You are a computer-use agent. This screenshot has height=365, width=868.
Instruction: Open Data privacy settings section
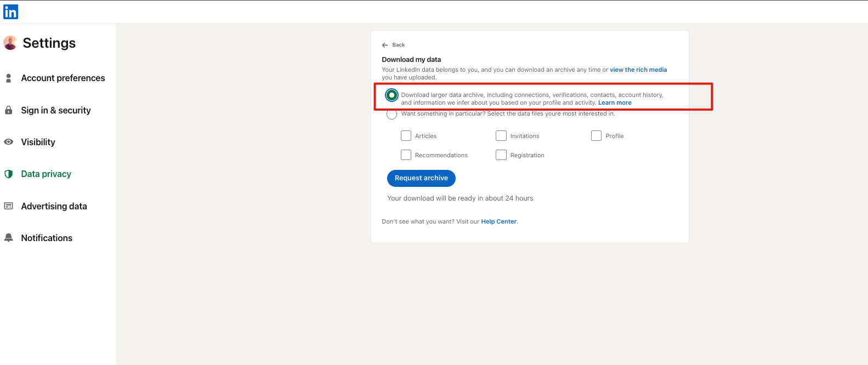(46, 174)
